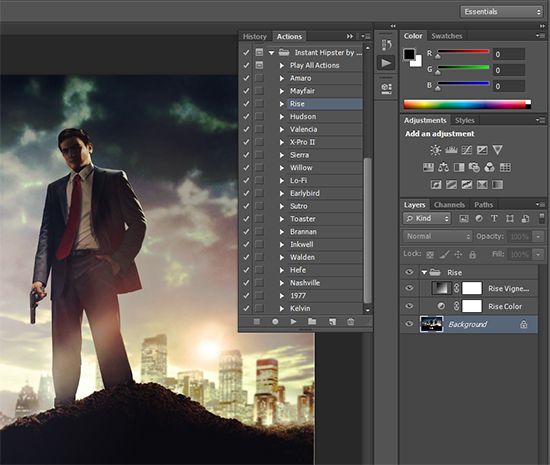Switch to the History tab

click(x=255, y=36)
